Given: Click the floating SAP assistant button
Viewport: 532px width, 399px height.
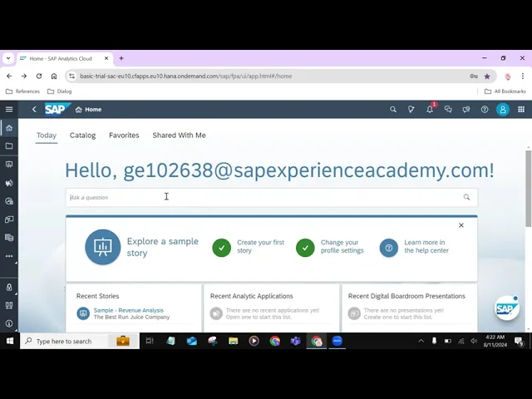Looking at the screenshot, I should [x=506, y=308].
